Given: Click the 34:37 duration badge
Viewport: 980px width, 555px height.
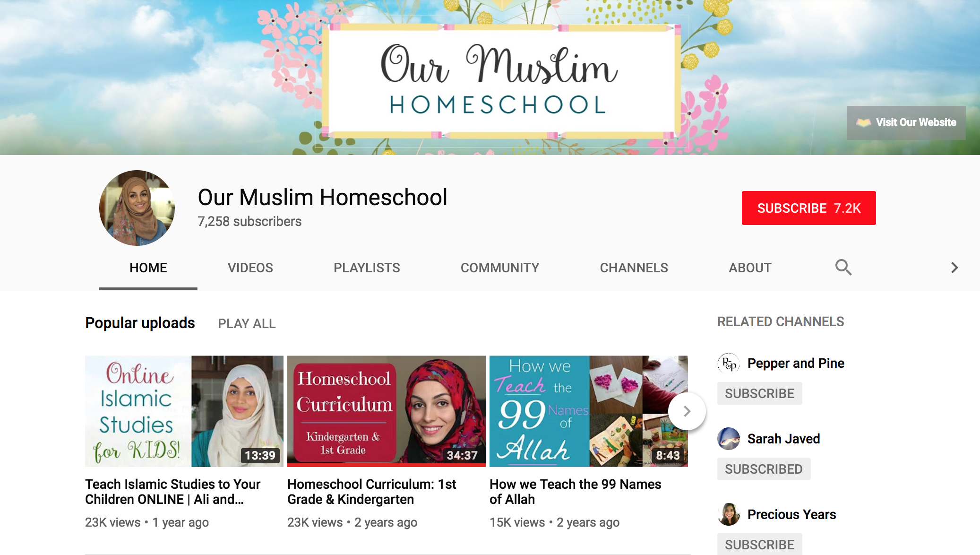Looking at the screenshot, I should [x=462, y=455].
